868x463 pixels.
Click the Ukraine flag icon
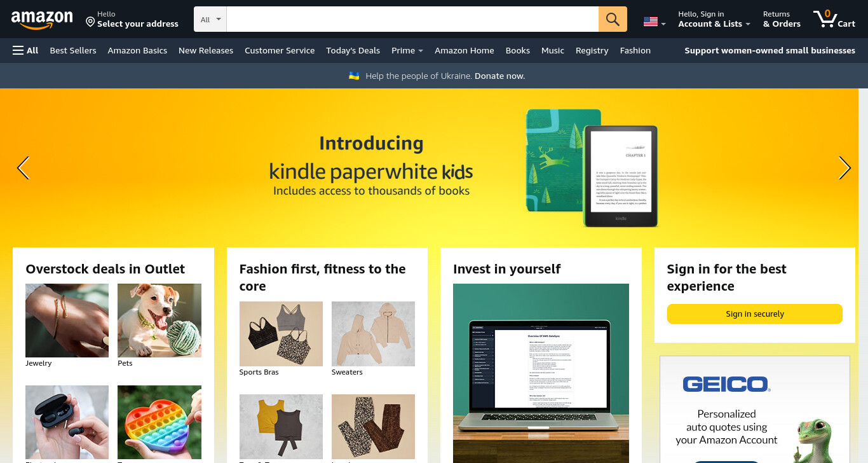coord(354,76)
